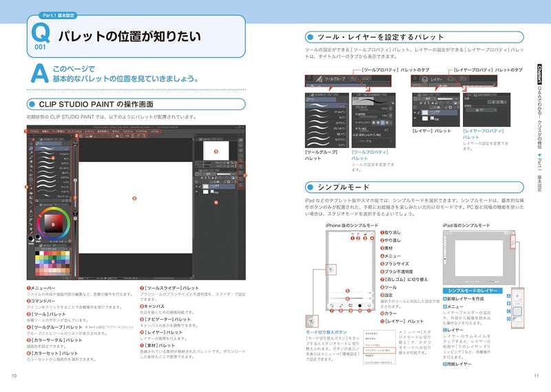
Task: Toggle the eye icon of the paper layer in the main screenshot
Action: (x=196, y=192)
